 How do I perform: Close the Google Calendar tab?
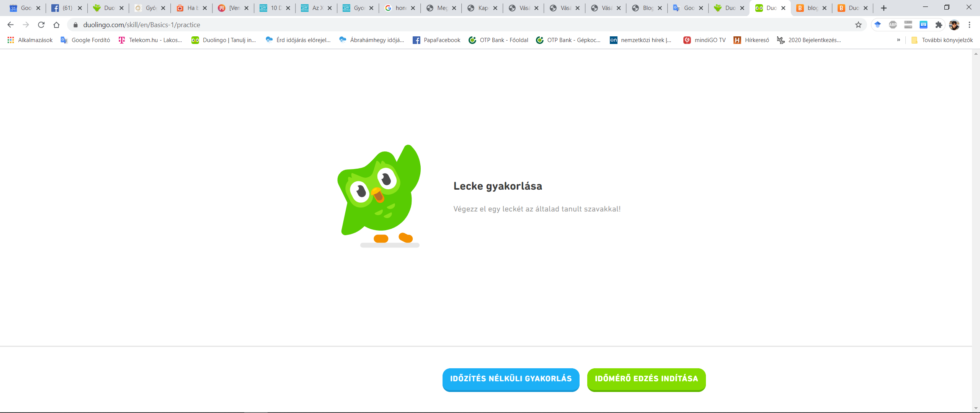38,8
